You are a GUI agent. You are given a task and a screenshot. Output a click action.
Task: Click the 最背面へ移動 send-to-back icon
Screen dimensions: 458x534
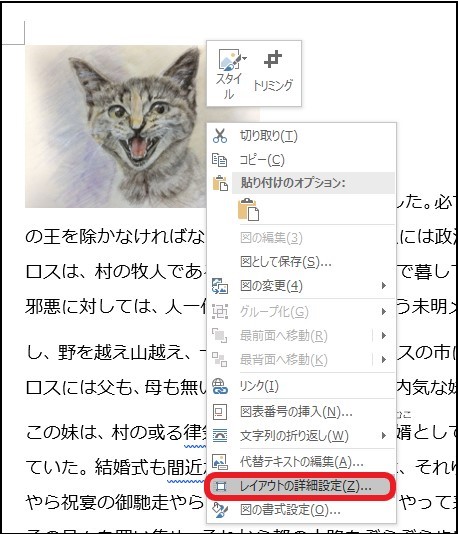(x=220, y=360)
